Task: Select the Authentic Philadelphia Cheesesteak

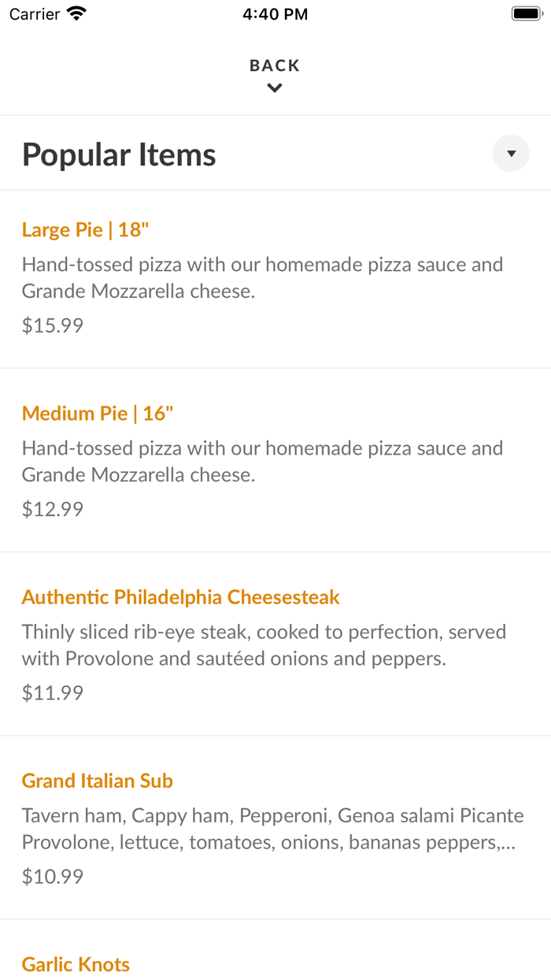Action: 180,597
